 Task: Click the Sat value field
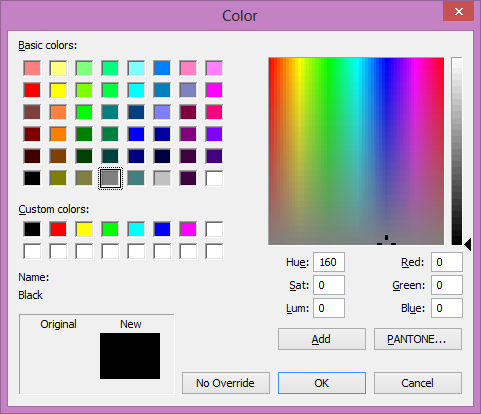pos(329,285)
